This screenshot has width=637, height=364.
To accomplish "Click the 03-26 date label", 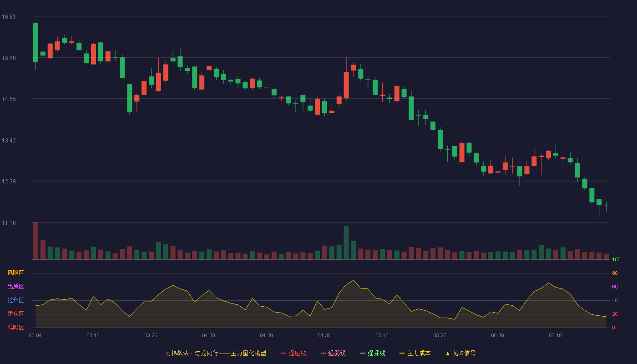I will 151,335.
